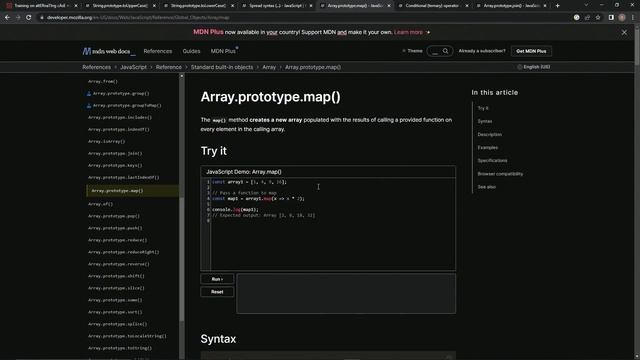Jump to Try it in article outline
The height and width of the screenshot is (360, 640).
tap(483, 108)
